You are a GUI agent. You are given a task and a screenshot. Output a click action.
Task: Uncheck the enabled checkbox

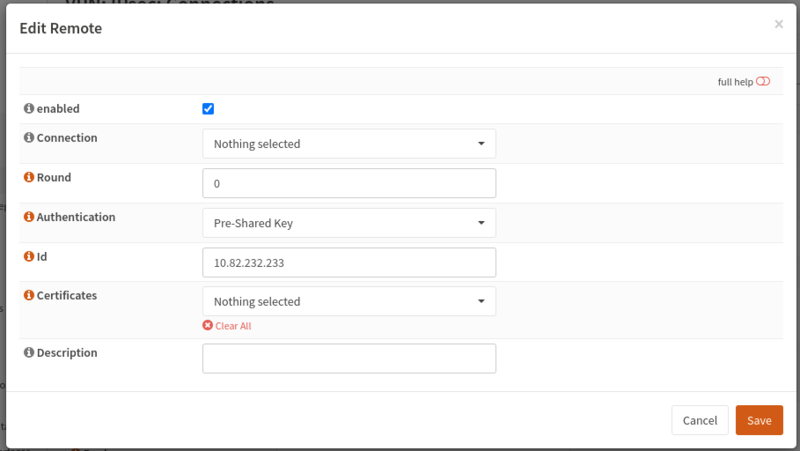pyautogui.click(x=208, y=109)
